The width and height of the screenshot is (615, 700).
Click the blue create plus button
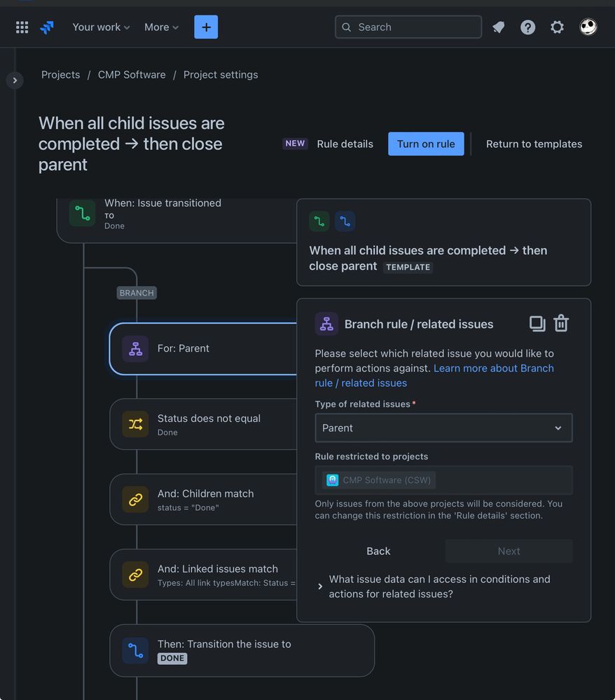[x=206, y=27]
